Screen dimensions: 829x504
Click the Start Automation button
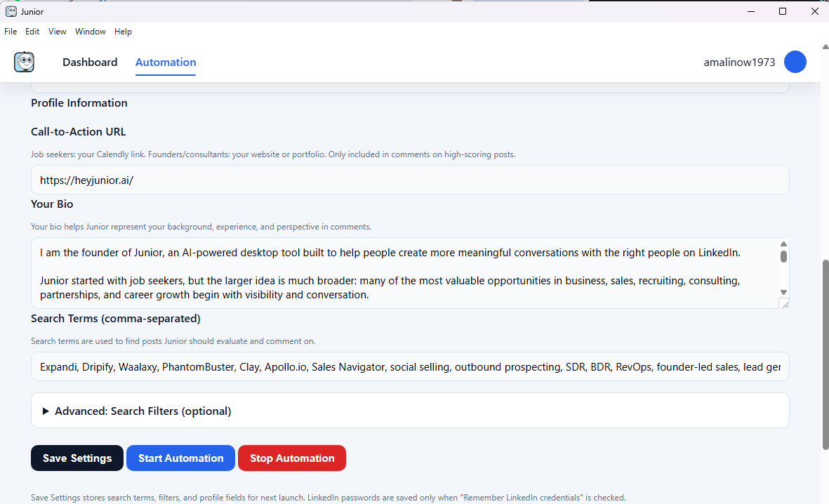point(181,458)
